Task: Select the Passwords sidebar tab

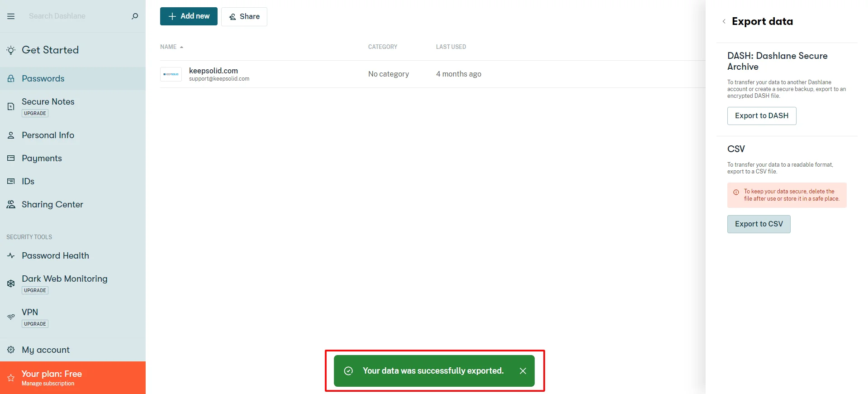Action: [43, 78]
